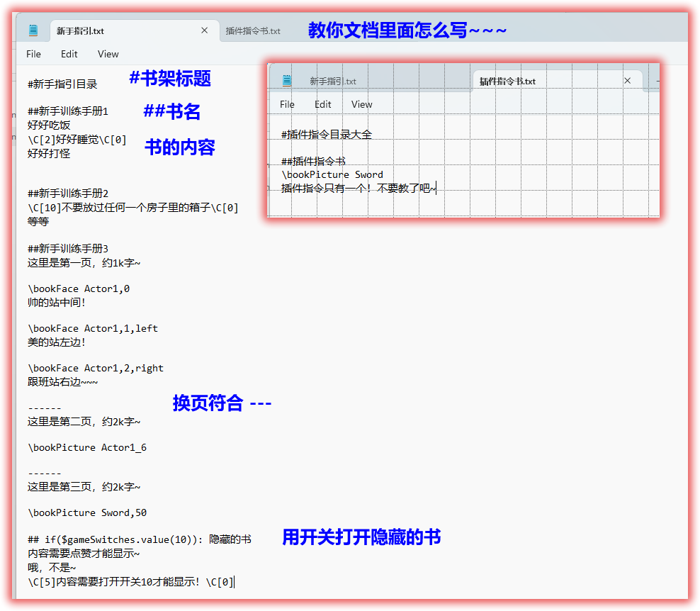This screenshot has width=700, height=611.
Task: Open File menu in main window
Action: (33, 54)
